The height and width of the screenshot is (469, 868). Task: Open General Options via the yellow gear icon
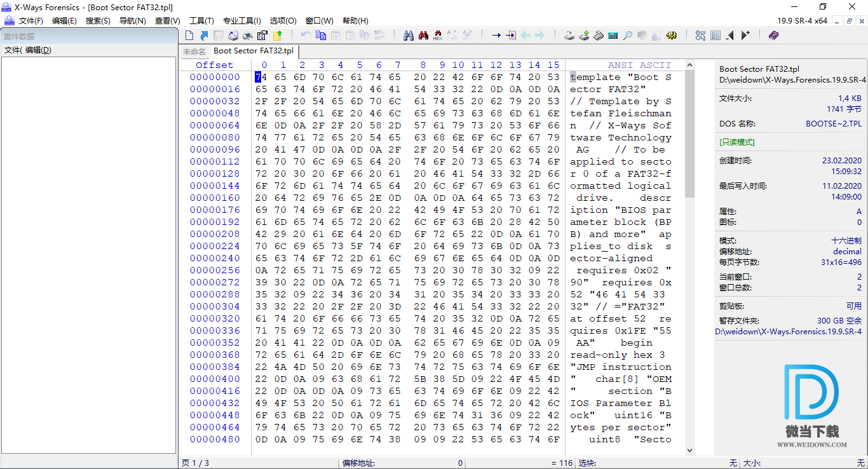point(672,36)
